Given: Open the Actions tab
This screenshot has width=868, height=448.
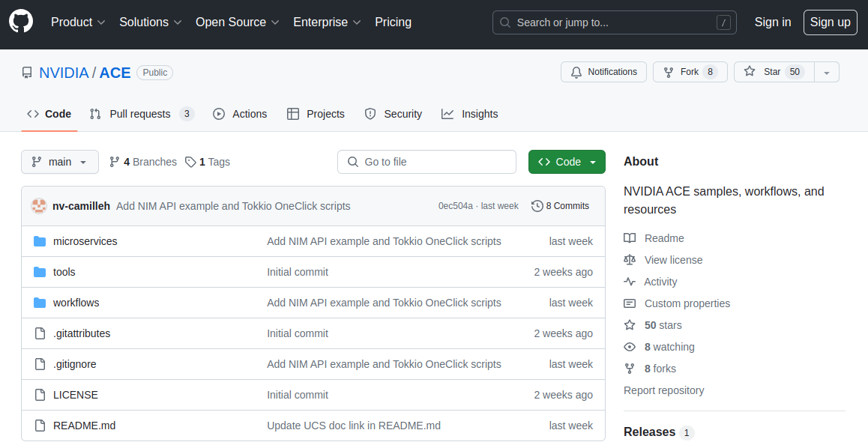Looking at the screenshot, I should tap(240, 114).
